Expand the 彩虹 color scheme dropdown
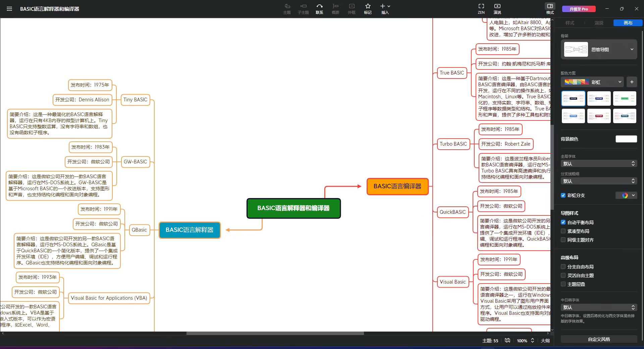644x349 pixels. tap(592, 82)
